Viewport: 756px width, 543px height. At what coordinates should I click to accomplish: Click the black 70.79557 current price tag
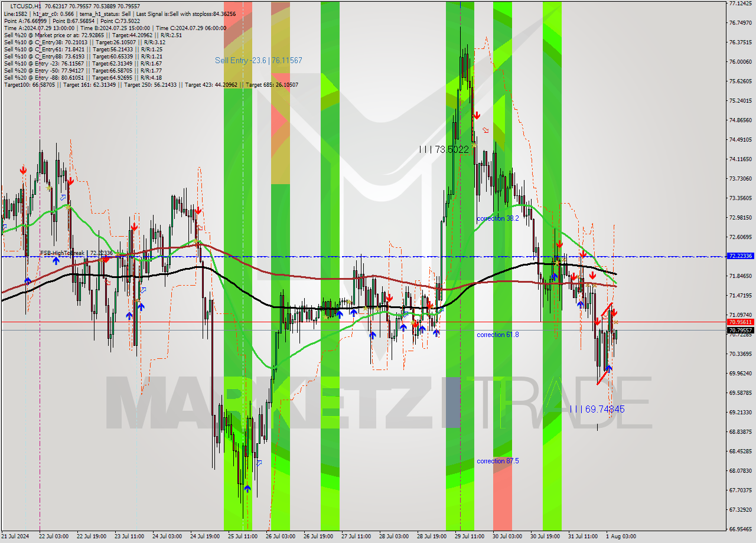[741, 331]
